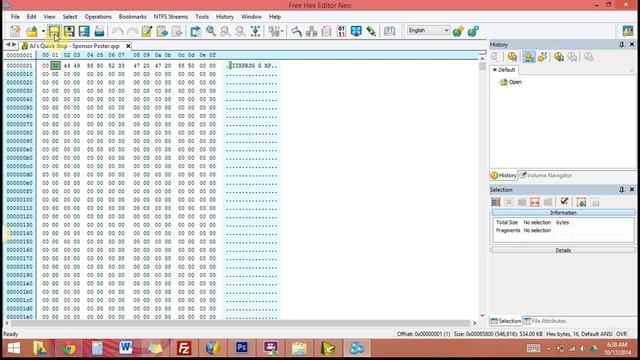Image resolution: width=640 pixels, height=360 pixels.
Task: Open the NTFS Streams menu
Action: point(171,17)
